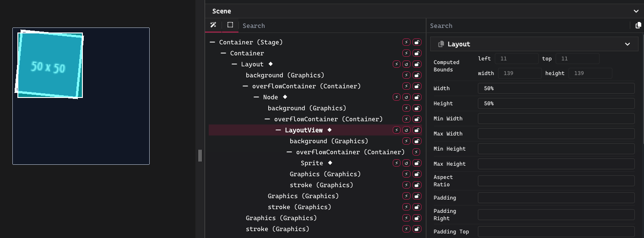Click the Computed Bounds height value field
The image size is (644, 238).
590,73
